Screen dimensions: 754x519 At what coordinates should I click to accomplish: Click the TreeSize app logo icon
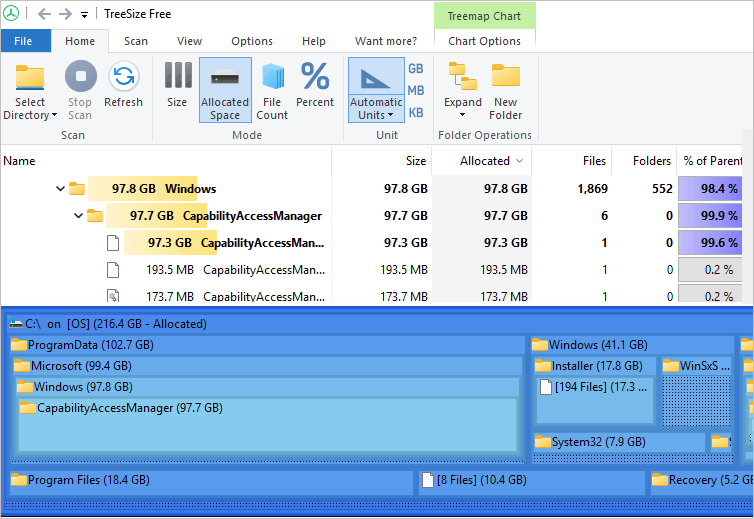coord(11,13)
